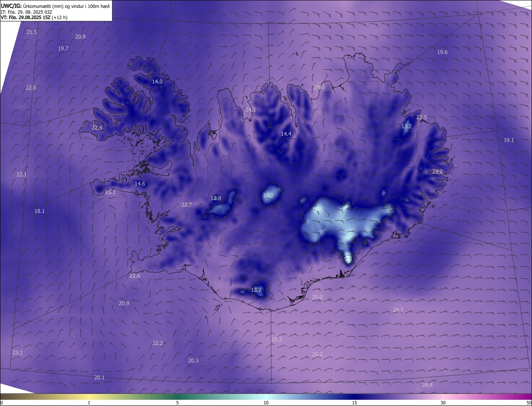
Task: Click the 20.3 value on the map
Action: 193,361
